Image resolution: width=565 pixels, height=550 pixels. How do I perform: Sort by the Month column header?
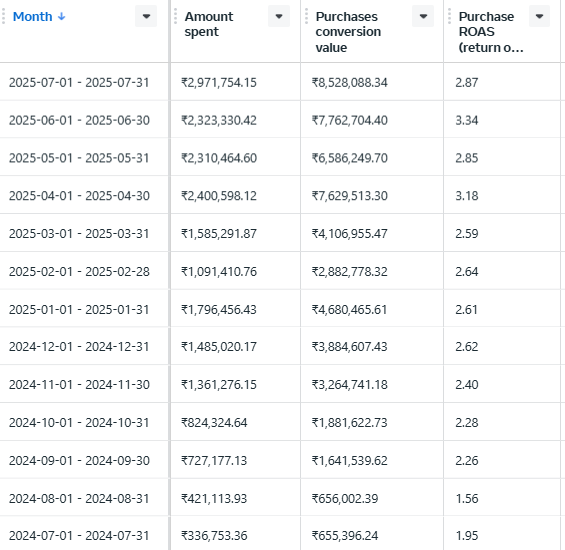tap(32, 17)
